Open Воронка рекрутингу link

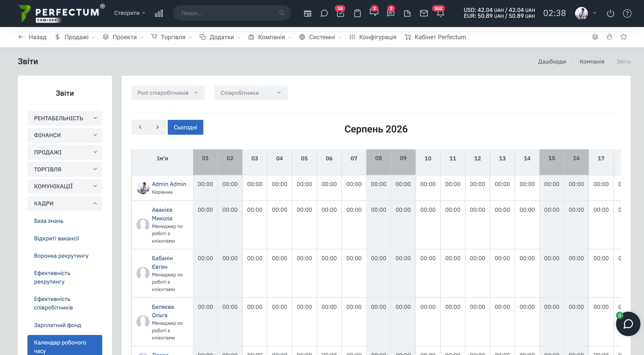pyautogui.click(x=61, y=255)
